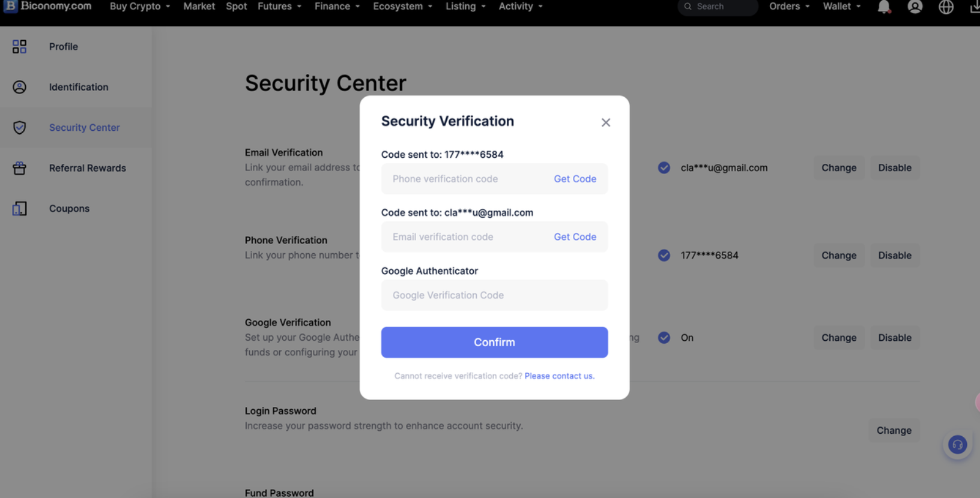Focus the Google Verification Code field
The height and width of the screenshot is (498, 980).
(494, 295)
